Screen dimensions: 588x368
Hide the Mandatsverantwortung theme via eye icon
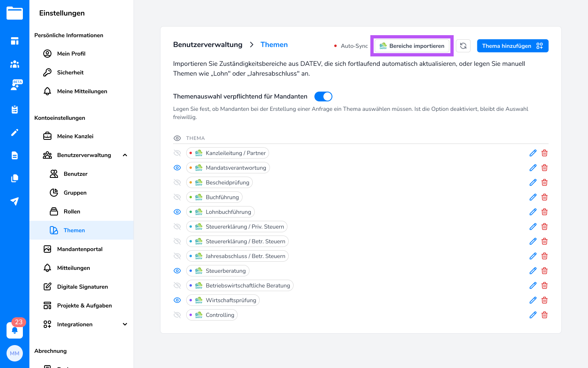click(x=177, y=168)
